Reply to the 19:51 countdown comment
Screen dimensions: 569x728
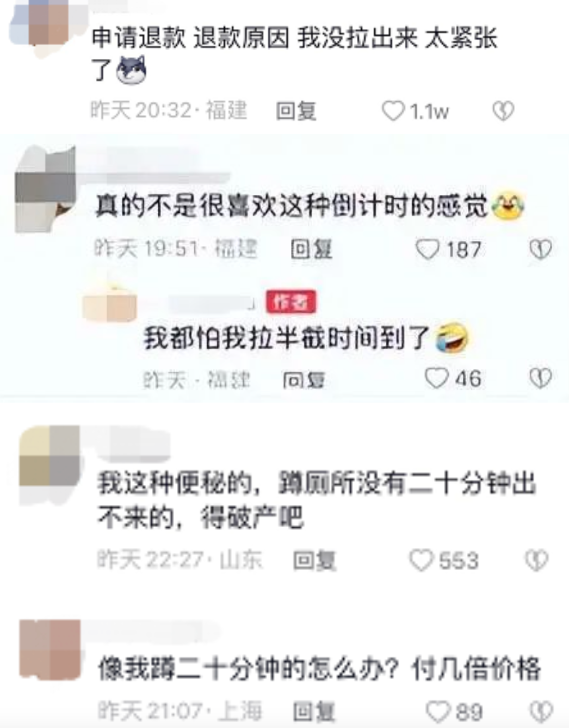tap(311, 249)
